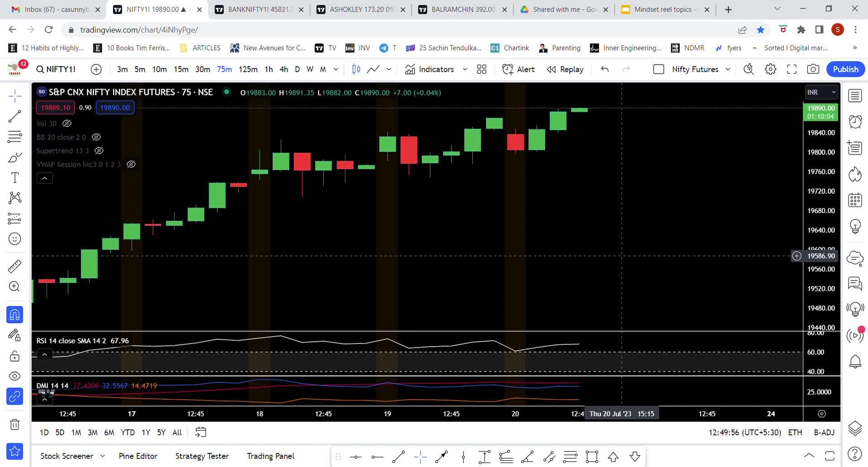Image resolution: width=868 pixels, height=467 pixels.
Task: Open the economic calendar panel icon
Action: tap(855, 200)
